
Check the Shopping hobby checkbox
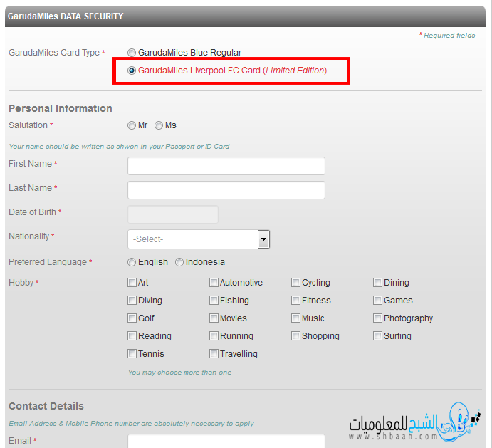pyautogui.click(x=295, y=336)
